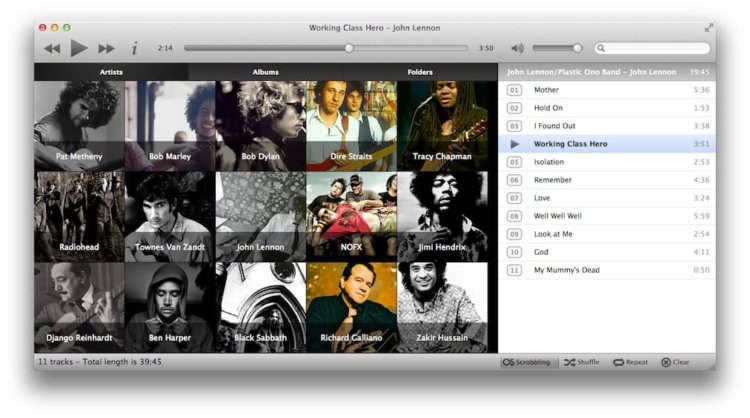Click the playback progress slider knob
Viewport: 750px width, 418px height.
click(x=349, y=48)
